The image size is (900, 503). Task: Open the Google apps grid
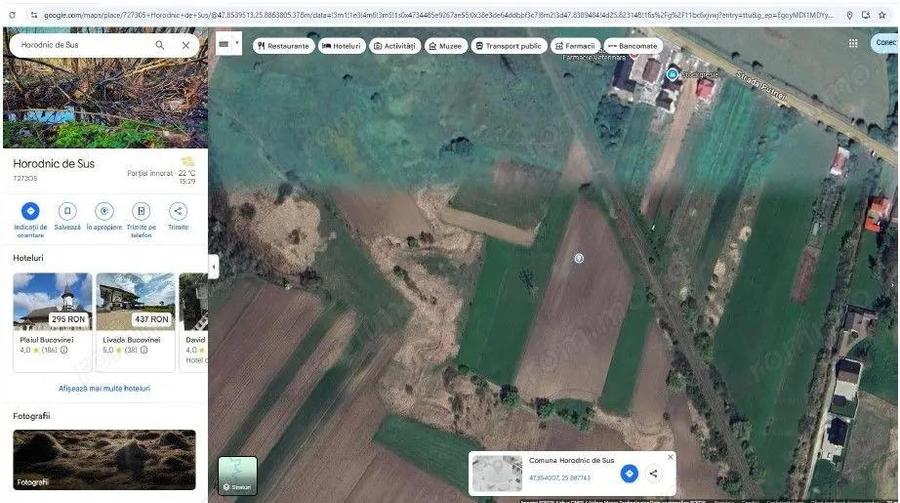pos(853,43)
